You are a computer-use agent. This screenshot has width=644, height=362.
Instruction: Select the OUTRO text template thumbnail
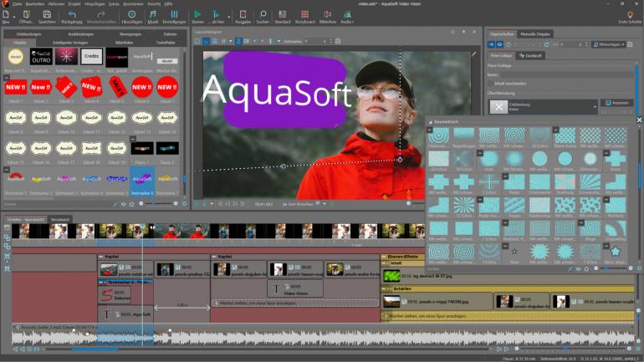click(41, 56)
